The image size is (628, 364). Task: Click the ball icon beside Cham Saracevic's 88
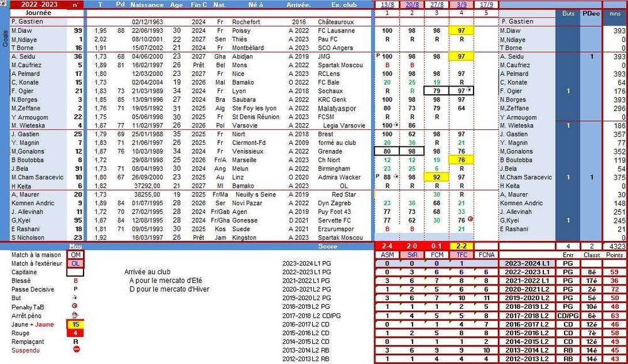[396, 176]
